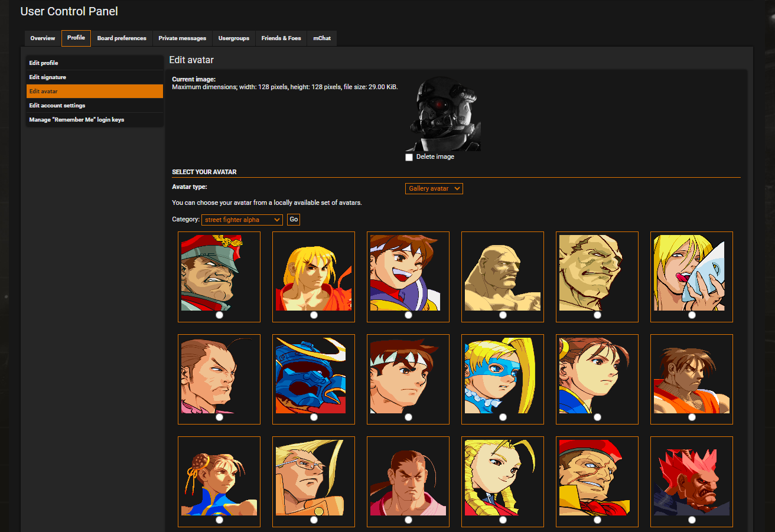Select radio under full-body Sagat avatar

(503, 315)
